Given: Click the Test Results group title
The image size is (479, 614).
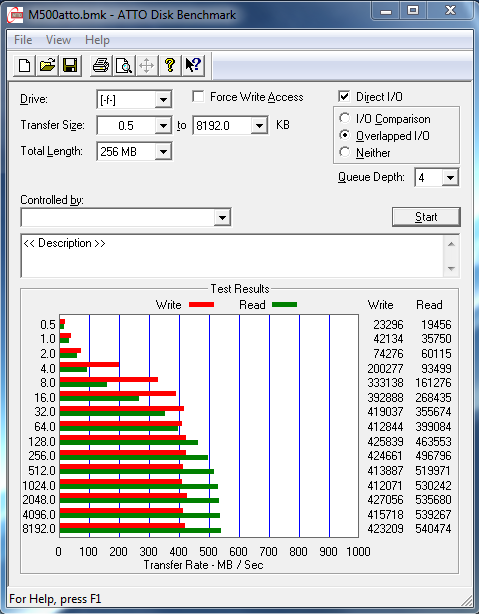Looking at the screenshot, I should pyautogui.click(x=240, y=289).
